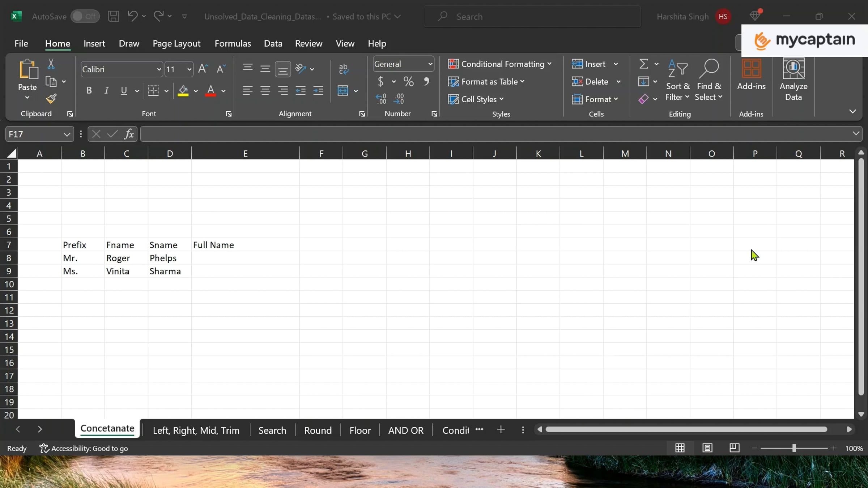The image size is (868, 488).
Task: Click the Insert Function fx icon
Action: 129,134
